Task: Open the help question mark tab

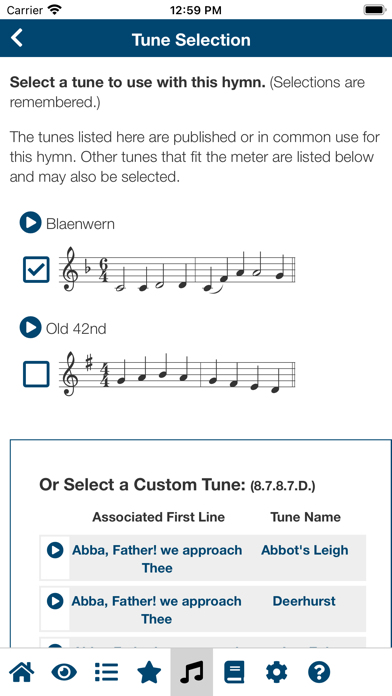Action: 319,672
